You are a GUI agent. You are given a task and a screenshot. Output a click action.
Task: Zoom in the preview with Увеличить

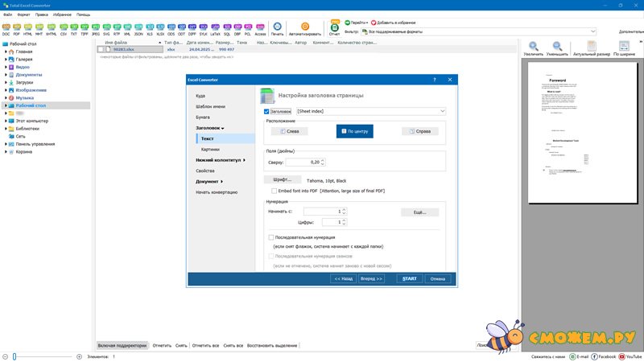coord(533,48)
